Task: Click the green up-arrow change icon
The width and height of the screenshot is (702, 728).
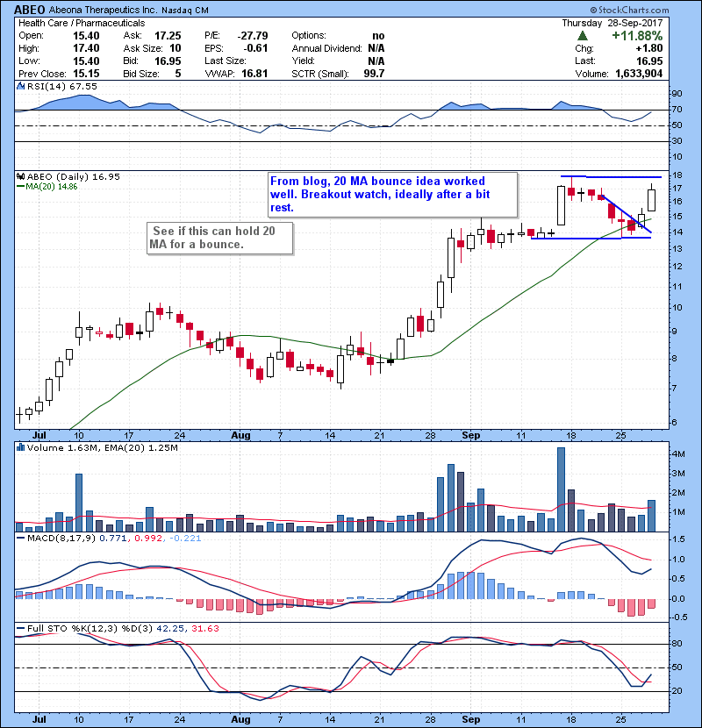Action: coord(583,36)
